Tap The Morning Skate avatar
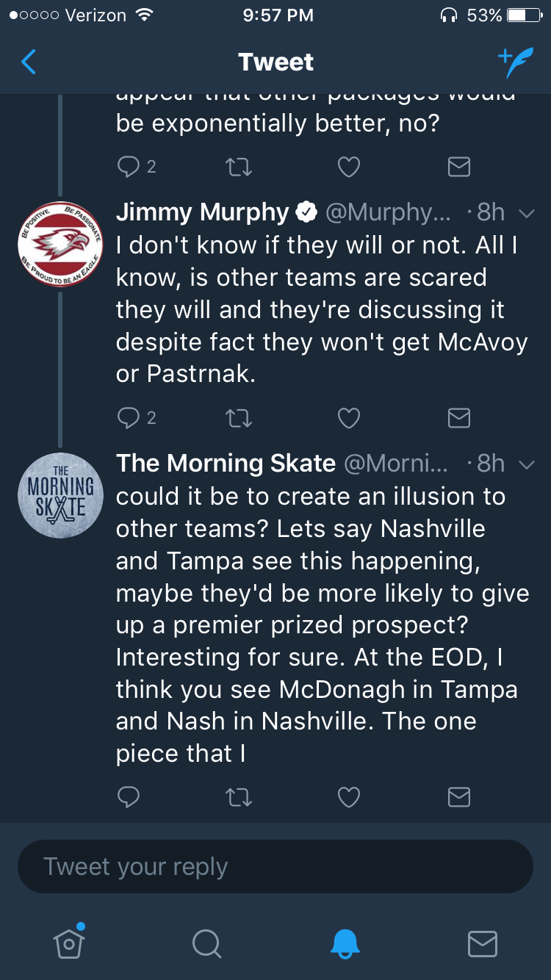551x980 pixels. click(x=60, y=494)
